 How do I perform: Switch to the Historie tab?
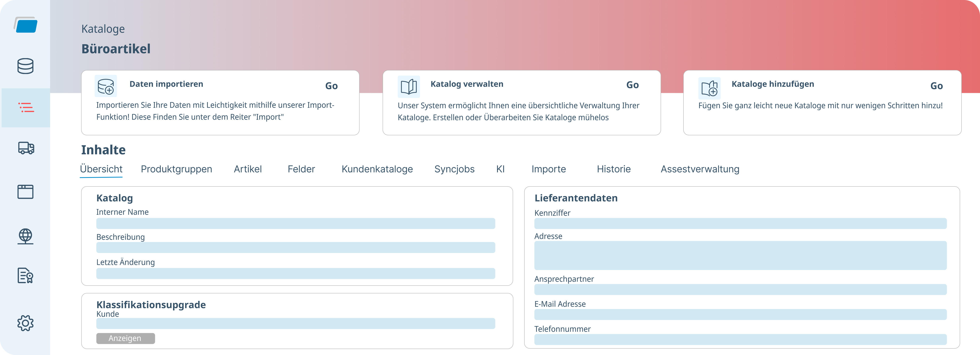pos(614,169)
